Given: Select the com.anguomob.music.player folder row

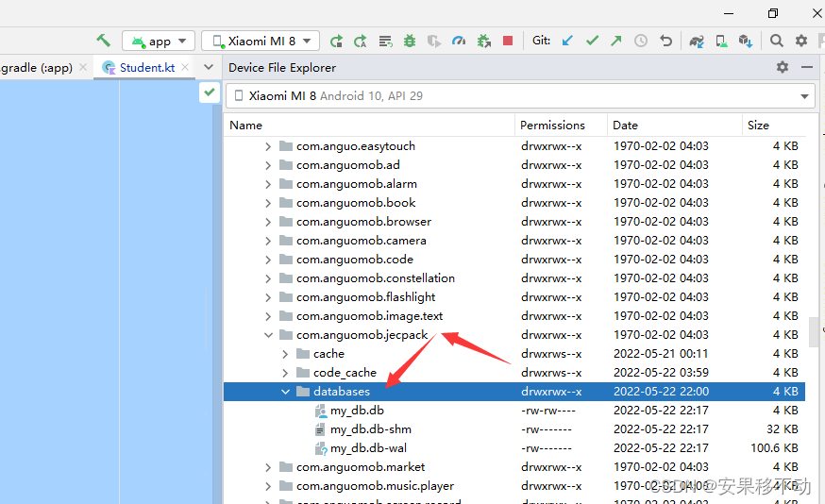Looking at the screenshot, I should [x=514, y=486].
